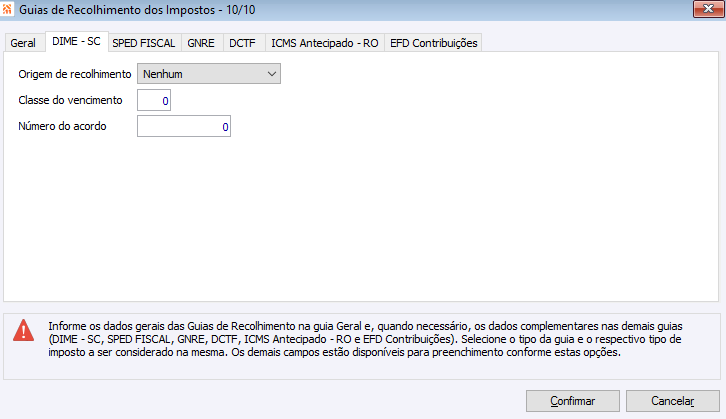Close the Guias de Recolhimento window

click(709, 9)
